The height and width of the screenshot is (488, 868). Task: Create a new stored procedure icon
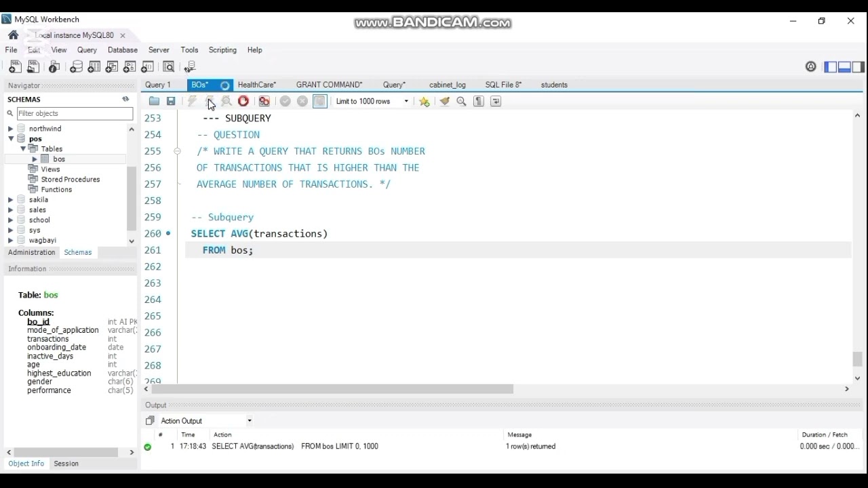click(130, 66)
